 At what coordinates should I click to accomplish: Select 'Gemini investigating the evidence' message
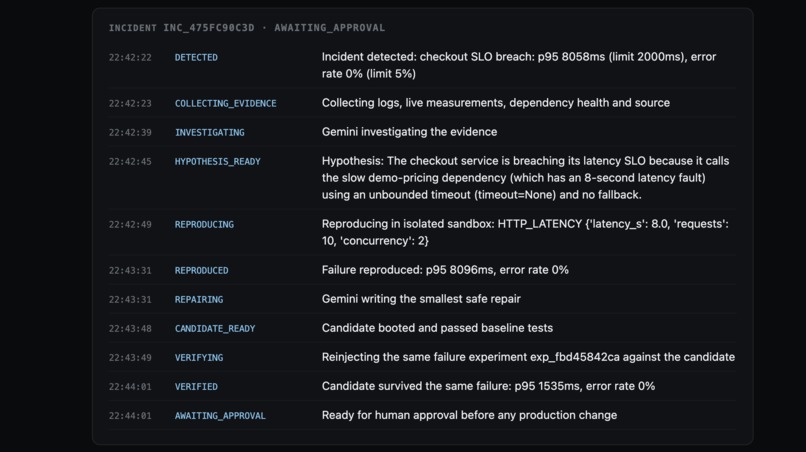[409, 132]
